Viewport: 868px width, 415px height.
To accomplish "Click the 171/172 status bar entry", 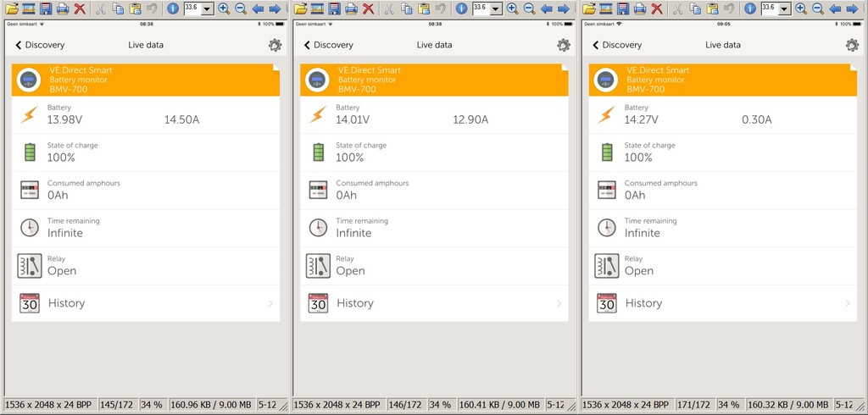I will click(x=694, y=405).
